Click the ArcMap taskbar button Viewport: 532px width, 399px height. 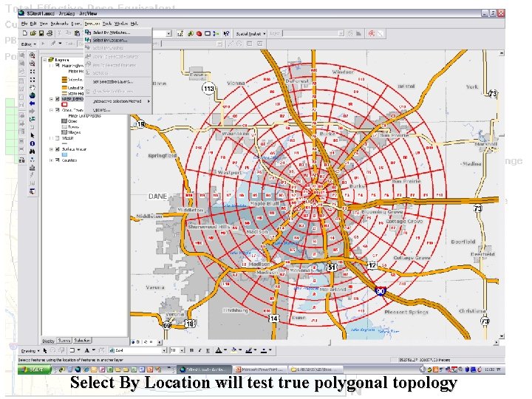[205, 369]
